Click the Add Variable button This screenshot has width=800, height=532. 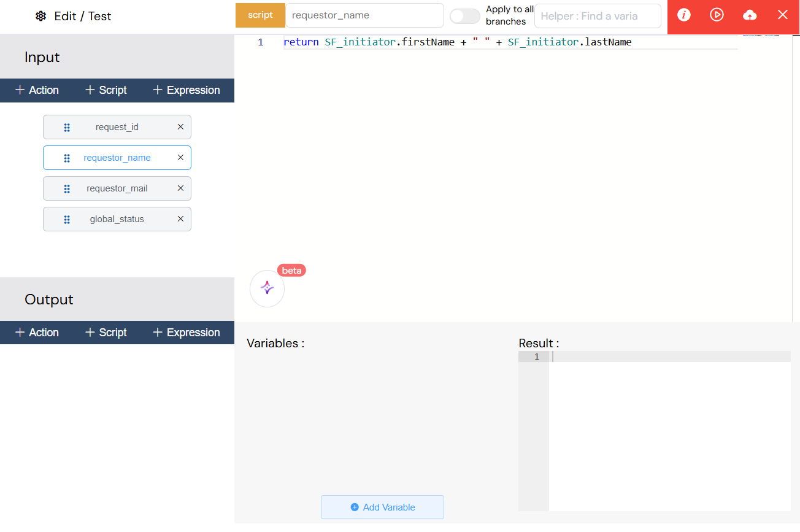382,507
